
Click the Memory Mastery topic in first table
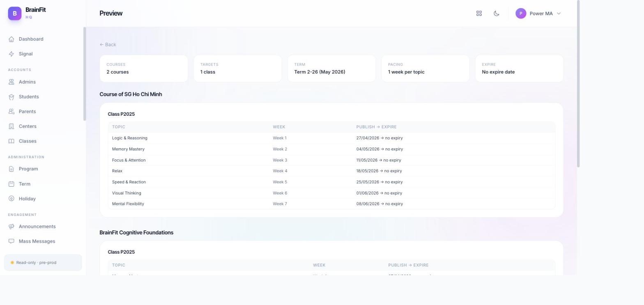pos(128,149)
